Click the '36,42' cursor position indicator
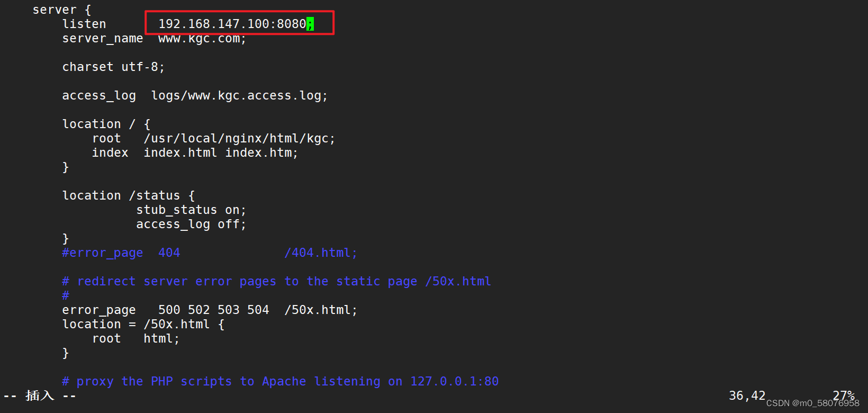868x413 pixels. coord(747,396)
